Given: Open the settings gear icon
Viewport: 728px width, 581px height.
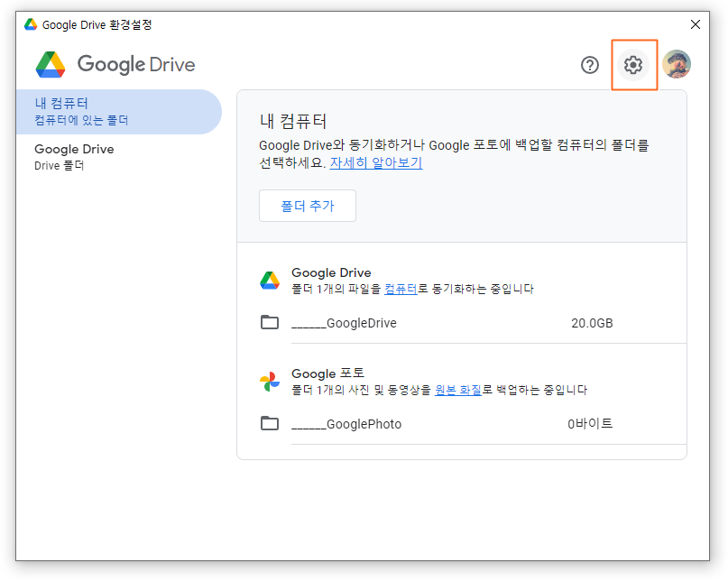Looking at the screenshot, I should pos(632,65).
